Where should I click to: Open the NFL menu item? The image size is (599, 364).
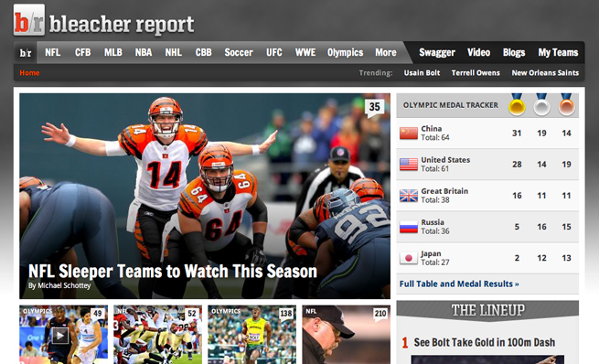click(x=53, y=52)
